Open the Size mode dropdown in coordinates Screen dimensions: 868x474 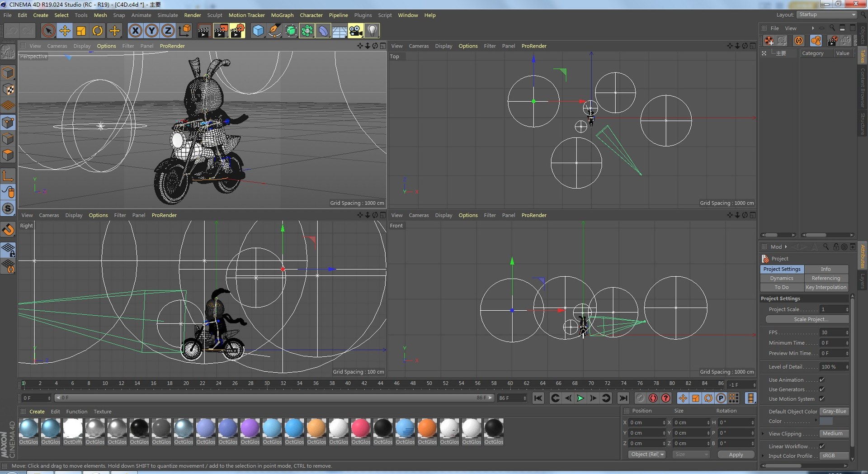click(691, 455)
